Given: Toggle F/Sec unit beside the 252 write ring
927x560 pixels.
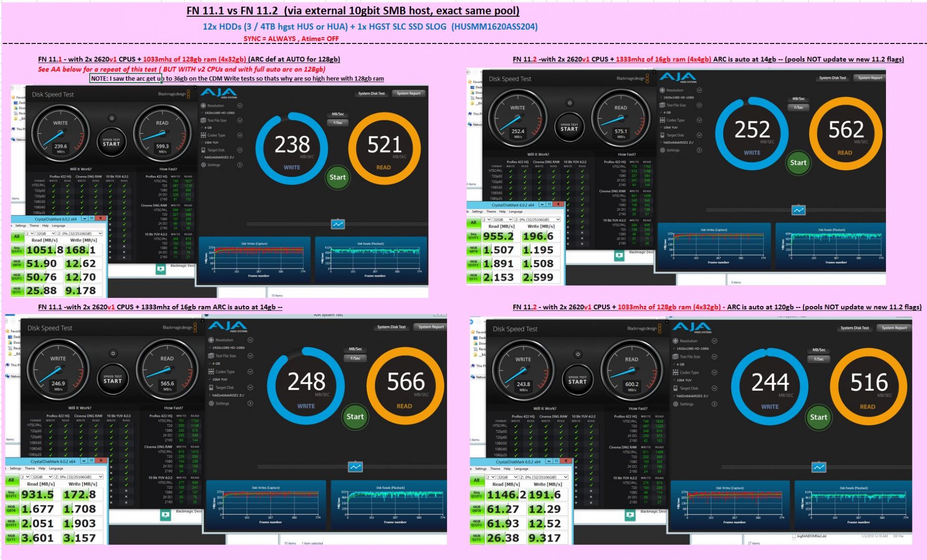Looking at the screenshot, I should pos(799,107).
